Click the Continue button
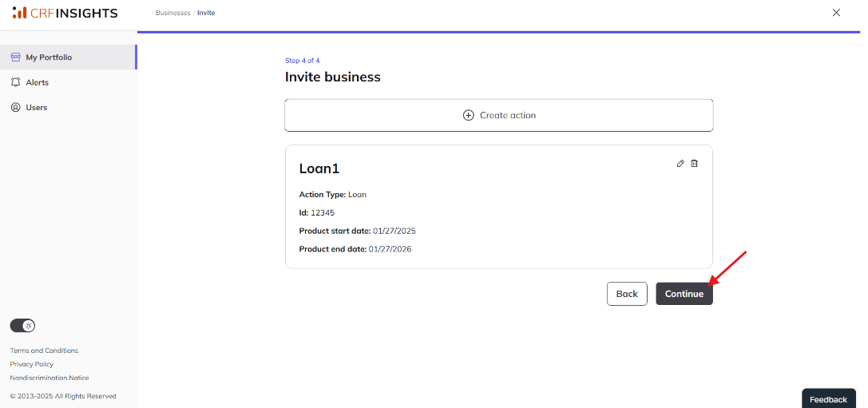The width and height of the screenshot is (868, 408). pyautogui.click(x=684, y=294)
